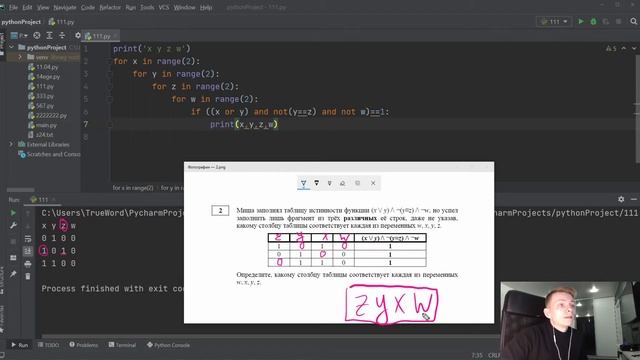Viewport: 640px width, 360px height.
Task: Toggle pin tab in Run panel
Action: click(x=13, y=274)
